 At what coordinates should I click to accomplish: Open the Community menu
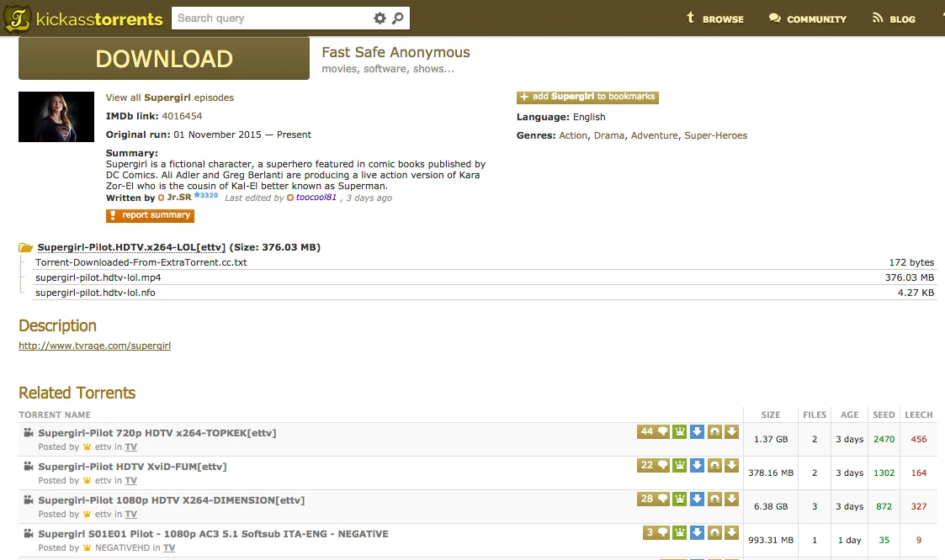(x=808, y=18)
